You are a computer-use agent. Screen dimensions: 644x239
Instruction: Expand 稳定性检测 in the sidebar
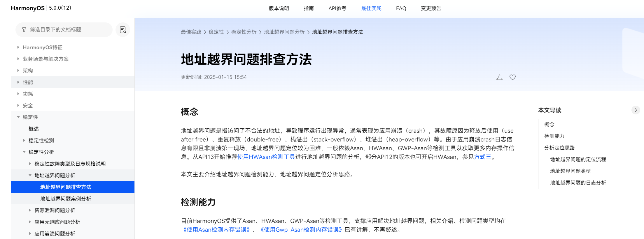[x=24, y=140]
